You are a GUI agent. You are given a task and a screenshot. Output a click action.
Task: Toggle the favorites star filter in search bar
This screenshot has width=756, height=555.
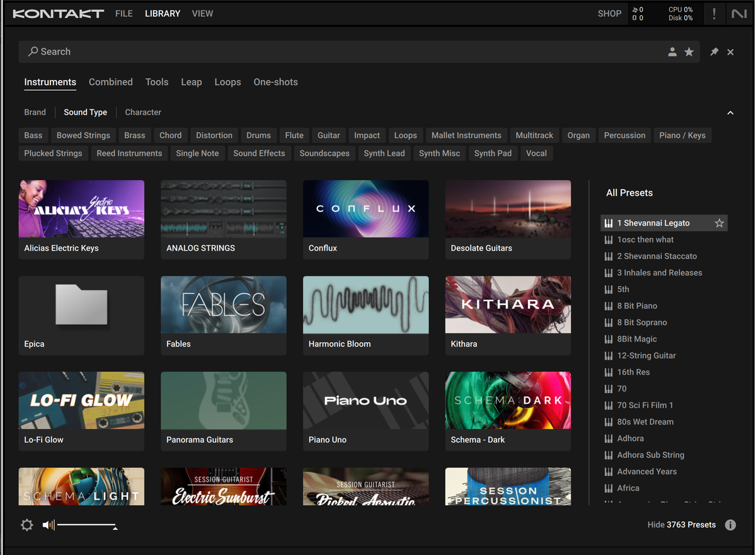tap(689, 52)
